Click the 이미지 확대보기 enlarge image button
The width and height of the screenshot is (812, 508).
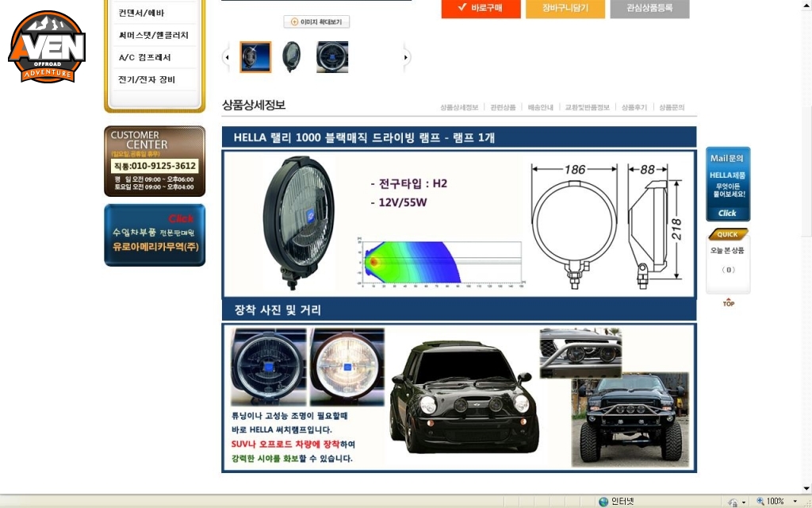[x=316, y=21]
